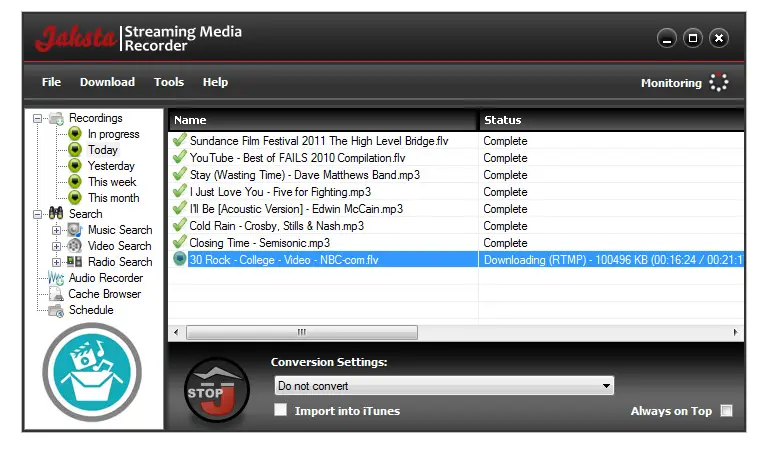The width and height of the screenshot is (768, 464).
Task: Click the green icon beside This week
Action: pos(74,182)
